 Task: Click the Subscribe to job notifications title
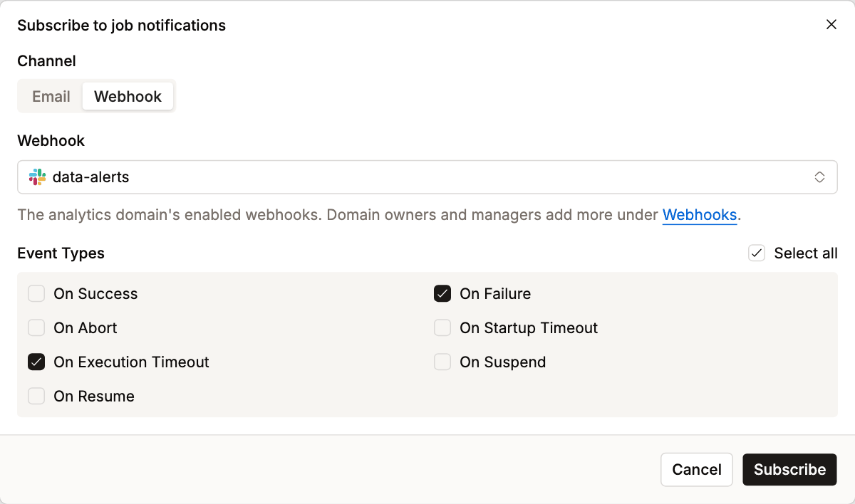tap(122, 26)
